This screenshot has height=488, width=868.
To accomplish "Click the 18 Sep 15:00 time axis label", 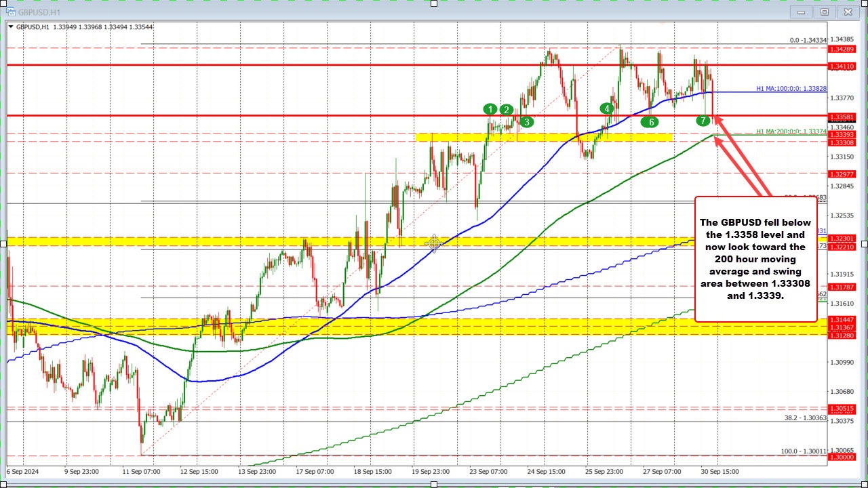I will [x=374, y=470].
